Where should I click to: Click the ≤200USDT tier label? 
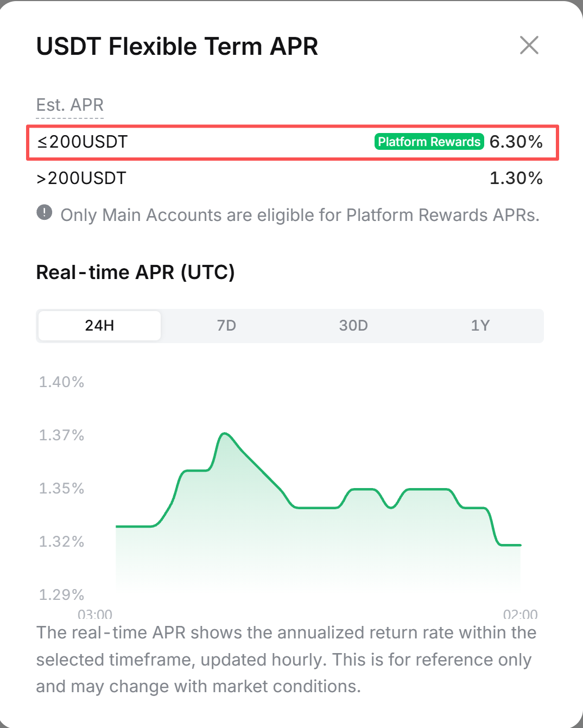pyautogui.click(x=82, y=142)
